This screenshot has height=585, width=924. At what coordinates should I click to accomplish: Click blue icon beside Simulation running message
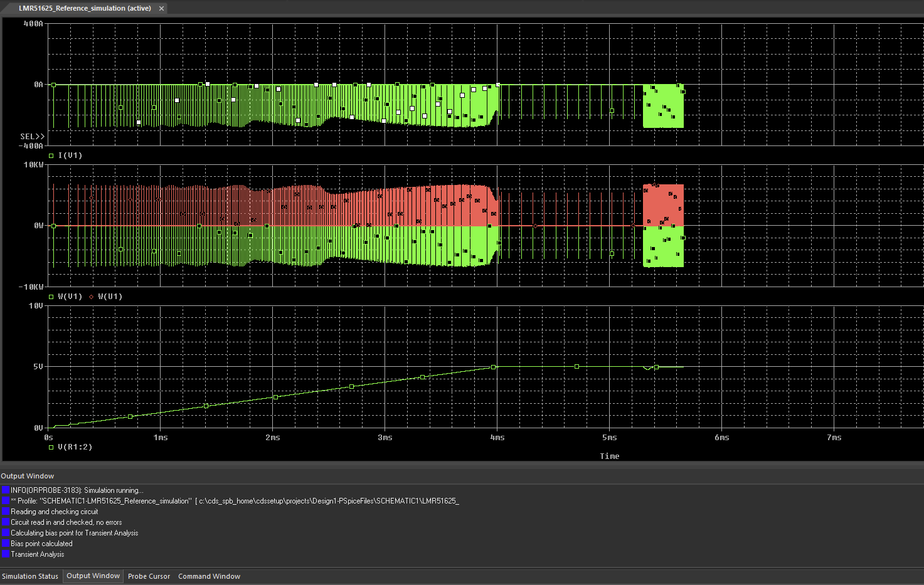point(6,490)
